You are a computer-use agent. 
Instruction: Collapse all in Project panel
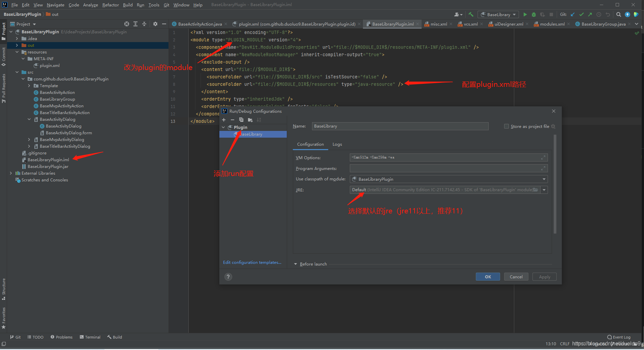click(144, 24)
